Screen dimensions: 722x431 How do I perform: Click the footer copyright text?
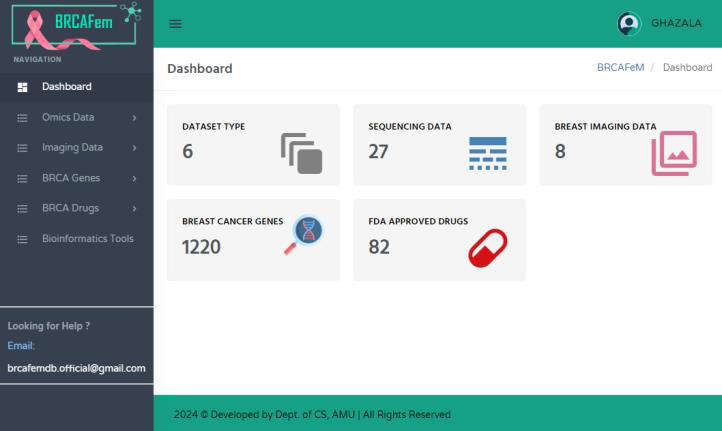coord(312,414)
